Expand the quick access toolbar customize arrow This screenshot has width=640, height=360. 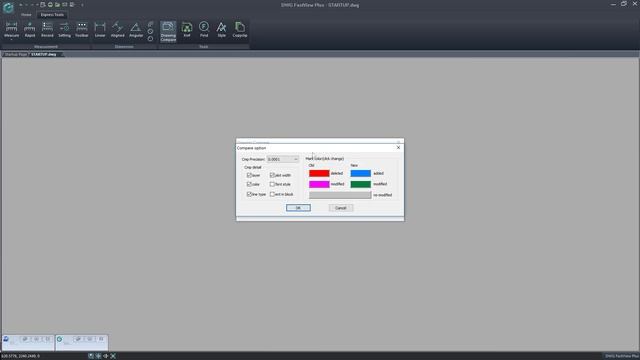pyautogui.click(x=82, y=5)
